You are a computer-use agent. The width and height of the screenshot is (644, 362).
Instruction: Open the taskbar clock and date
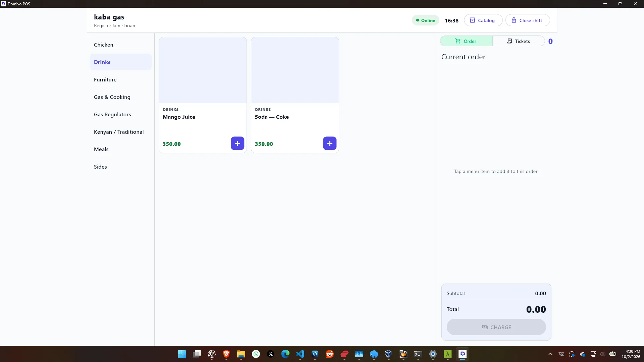point(631,354)
